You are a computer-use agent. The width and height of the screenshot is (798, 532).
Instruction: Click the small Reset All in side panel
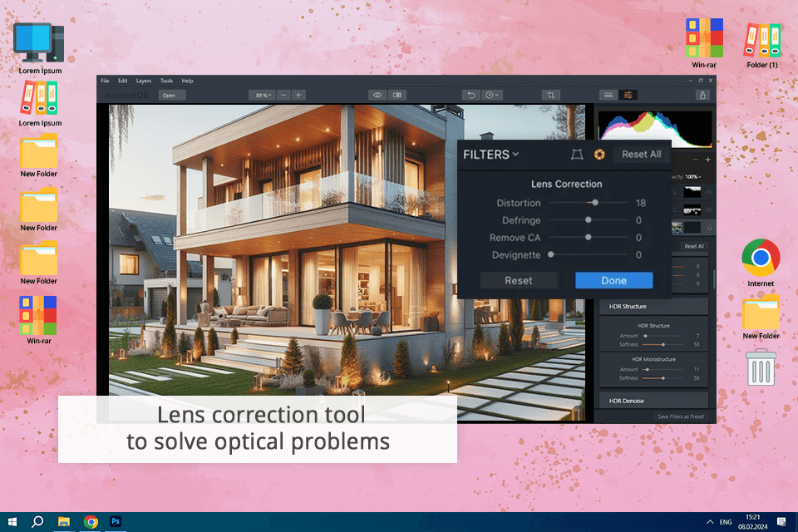point(693,246)
